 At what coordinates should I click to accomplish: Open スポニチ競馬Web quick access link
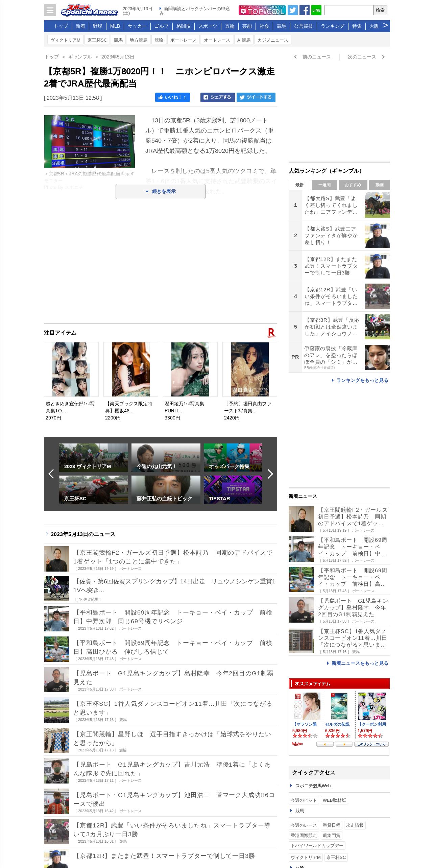pyautogui.click(x=313, y=786)
